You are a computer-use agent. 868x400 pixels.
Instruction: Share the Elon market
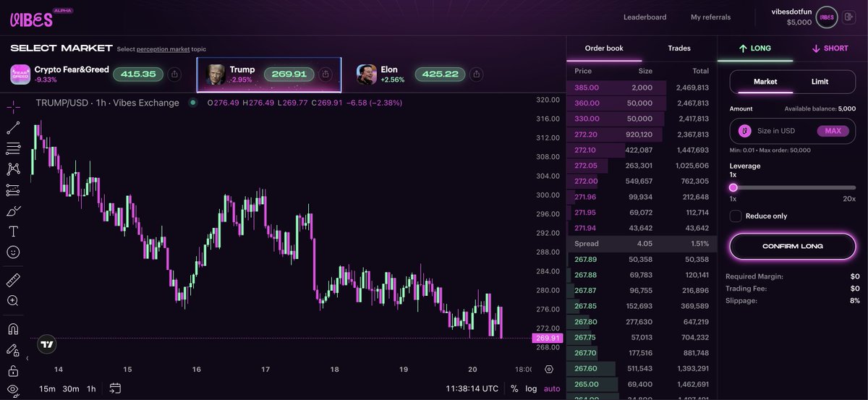click(x=477, y=74)
